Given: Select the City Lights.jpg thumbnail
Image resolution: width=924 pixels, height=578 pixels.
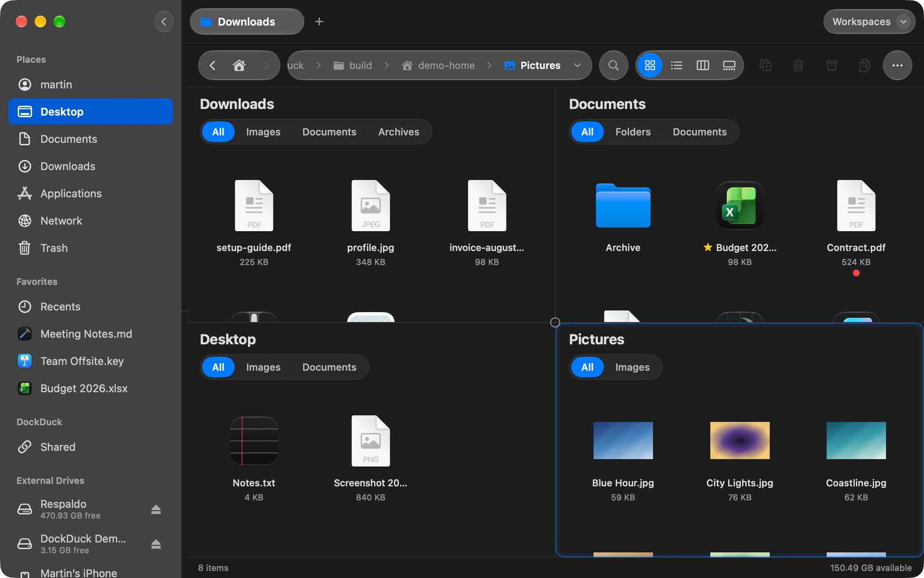Looking at the screenshot, I should pos(740,441).
